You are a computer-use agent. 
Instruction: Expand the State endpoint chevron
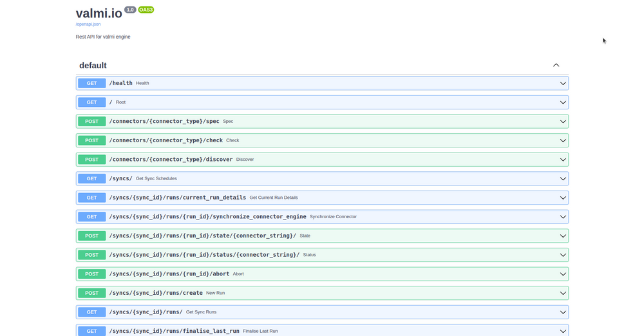[x=563, y=236]
